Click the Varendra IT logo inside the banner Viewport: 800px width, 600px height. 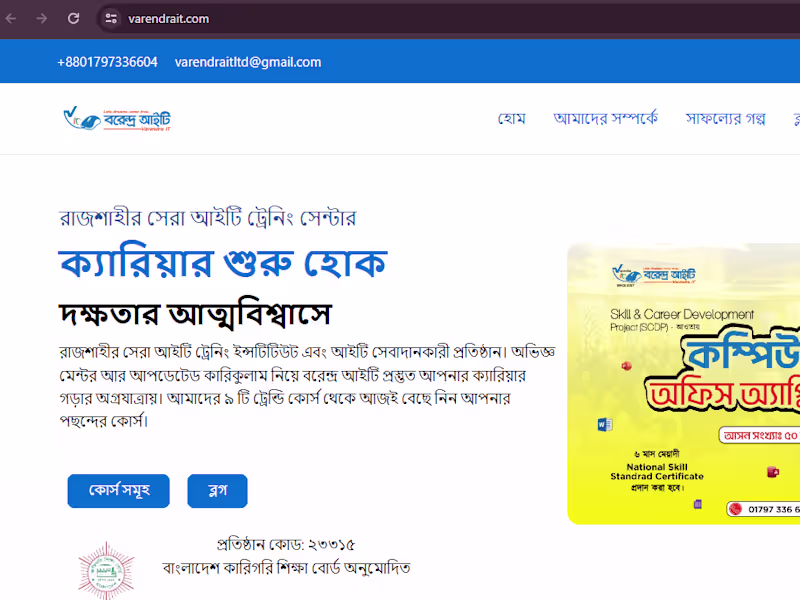point(654,274)
